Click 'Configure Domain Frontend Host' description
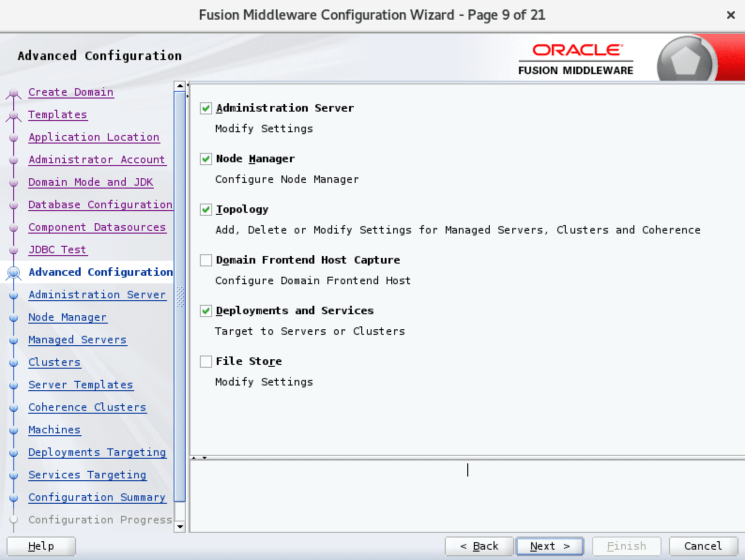This screenshot has width=745, height=560. [313, 281]
